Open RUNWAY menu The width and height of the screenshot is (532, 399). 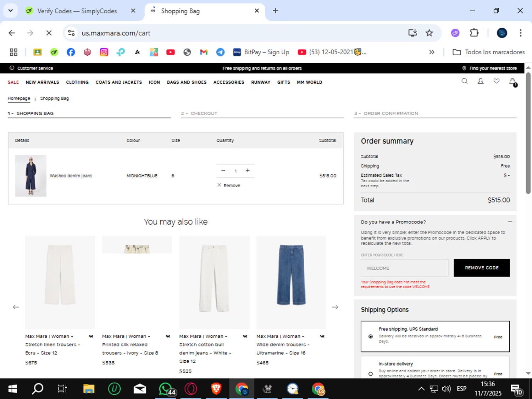coord(261,82)
